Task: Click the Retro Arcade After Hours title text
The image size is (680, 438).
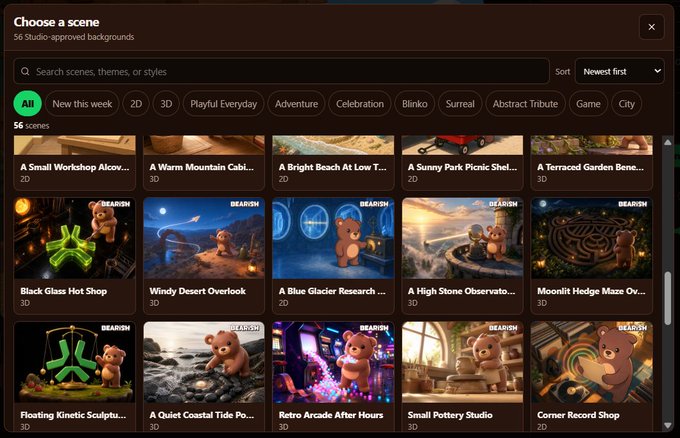Action: tap(331, 415)
